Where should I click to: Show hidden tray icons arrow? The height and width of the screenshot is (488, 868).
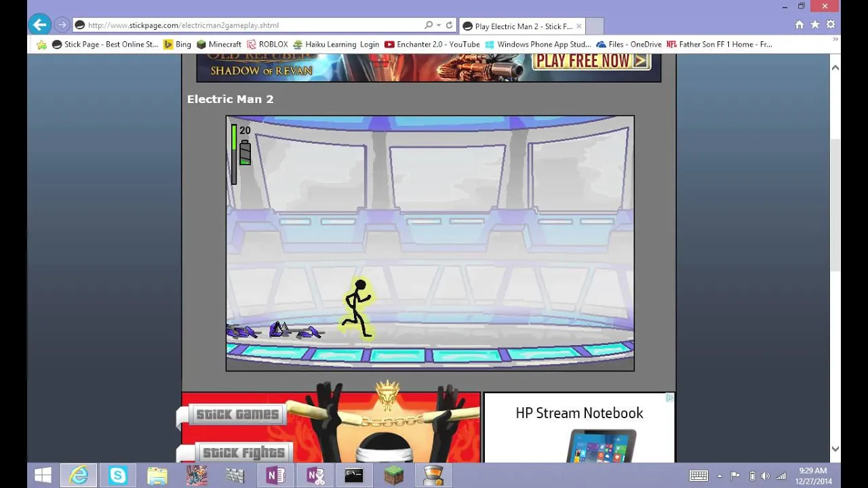click(x=720, y=476)
